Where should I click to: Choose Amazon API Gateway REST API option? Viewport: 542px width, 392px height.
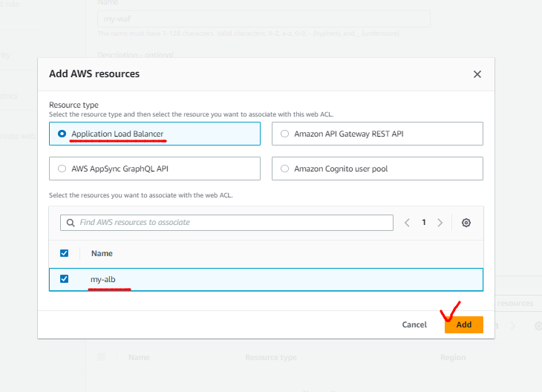coord(377,134)
